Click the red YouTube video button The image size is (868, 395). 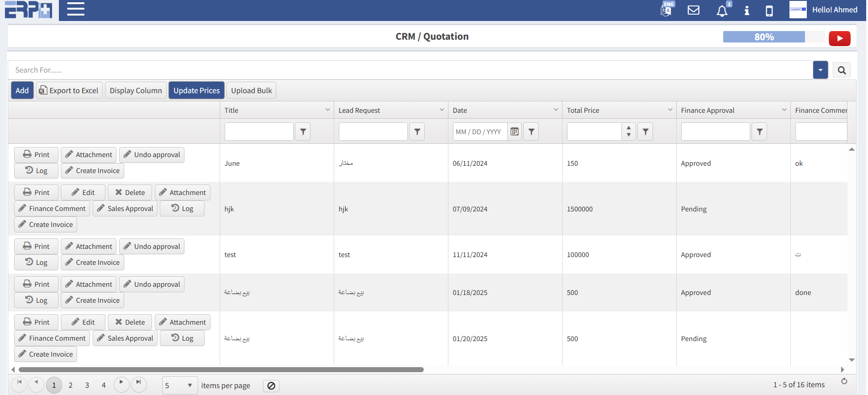click(x=839, y=38)
